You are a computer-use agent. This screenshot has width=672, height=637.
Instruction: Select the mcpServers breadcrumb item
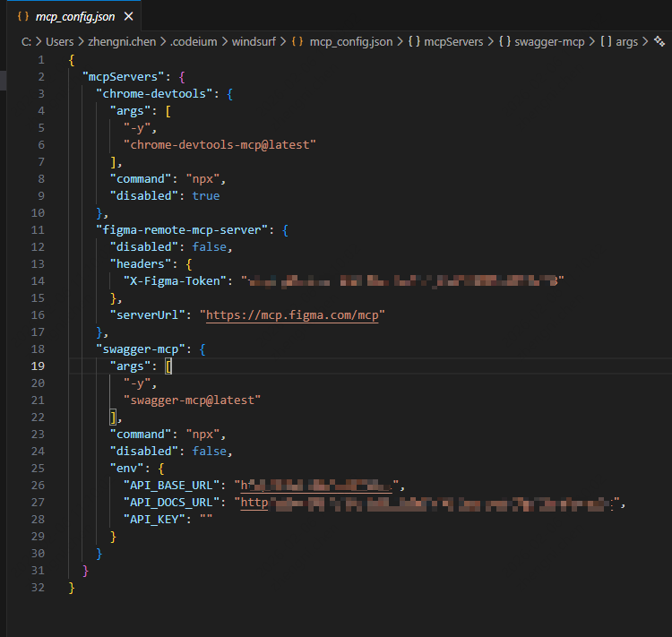[453, 41]
